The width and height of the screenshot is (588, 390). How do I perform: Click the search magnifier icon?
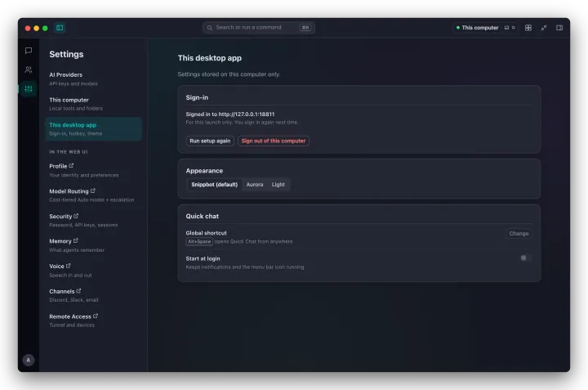pyautogui.click(x=210, y=28)
